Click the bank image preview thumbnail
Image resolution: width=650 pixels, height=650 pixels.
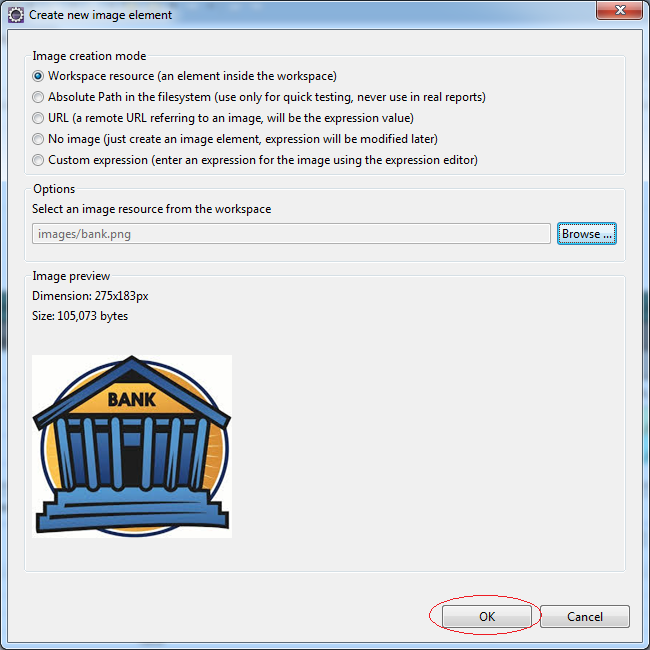point(132,446)
